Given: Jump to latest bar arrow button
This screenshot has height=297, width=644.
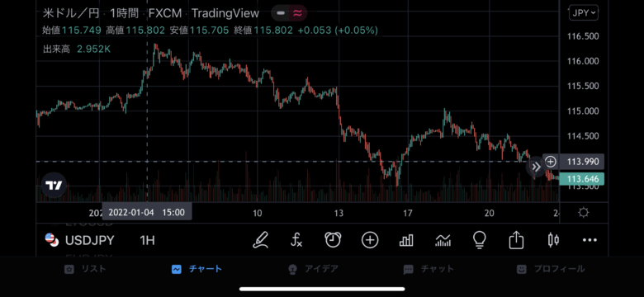Looking at the screenshot, I should (536, 167).
